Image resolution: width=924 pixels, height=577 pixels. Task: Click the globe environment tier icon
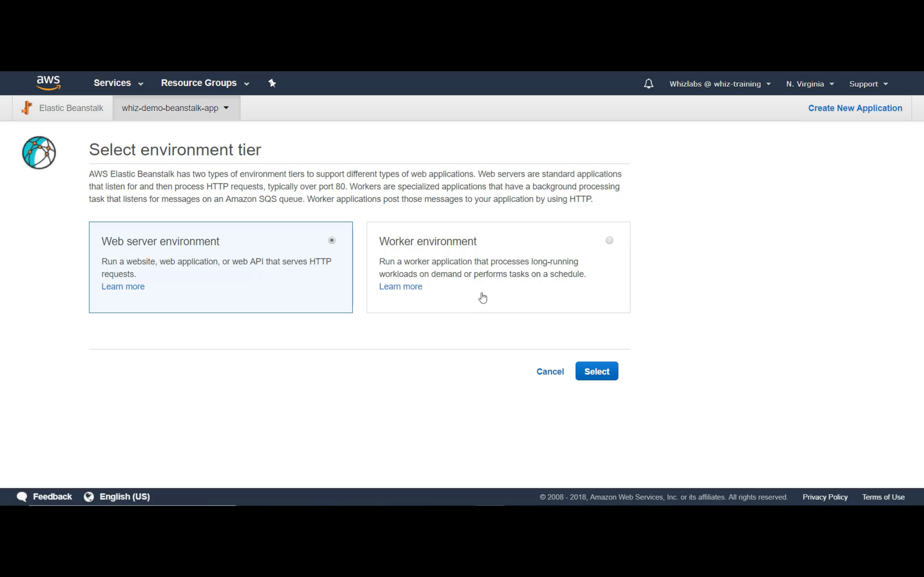[39, 153]
